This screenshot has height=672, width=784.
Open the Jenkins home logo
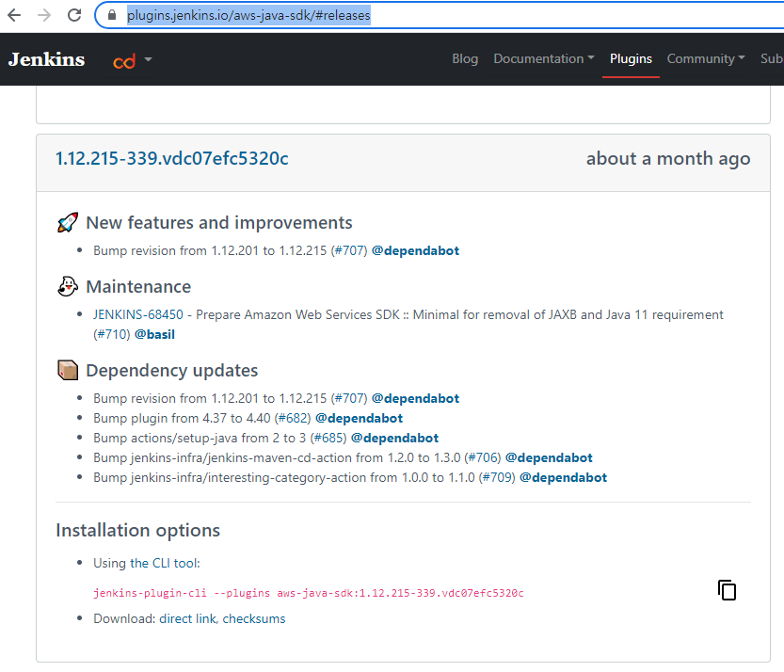[x=46, y=59]
